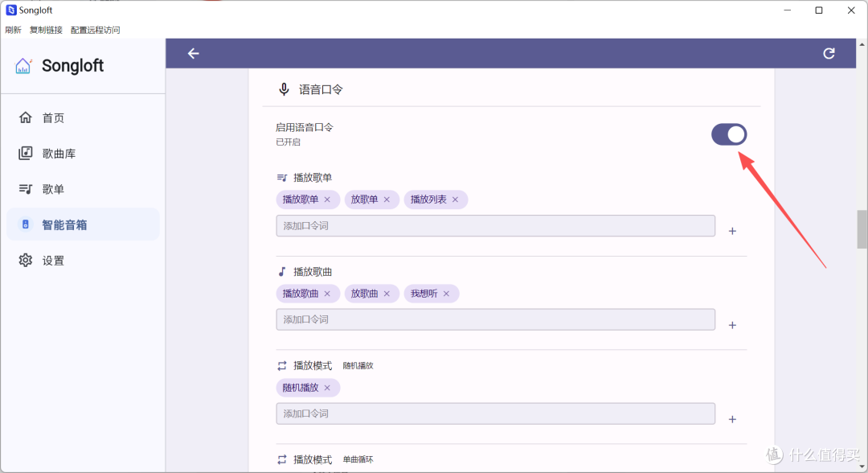The image size is (868, 473).
Task: Go back using the left arrow
Action: [x=193, y=54]
